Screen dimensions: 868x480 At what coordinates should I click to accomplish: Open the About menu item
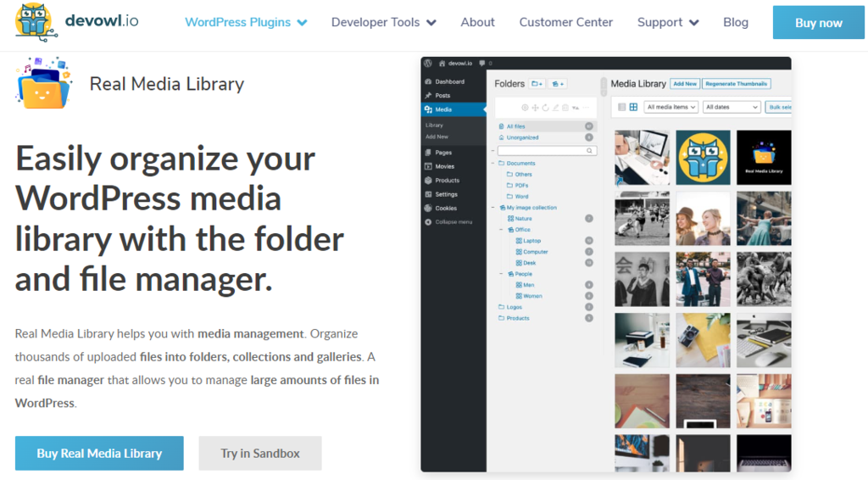coord(477,22)
